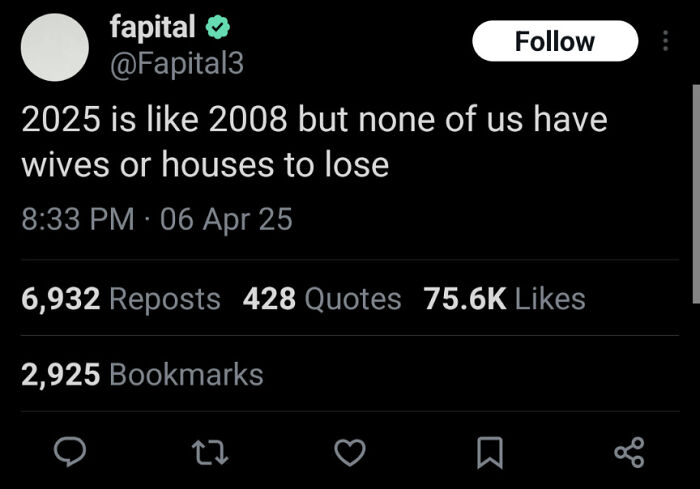Screen dimensions: 700x489
Task: View the 75.6K Likes list
Action: tap(504, 298)
